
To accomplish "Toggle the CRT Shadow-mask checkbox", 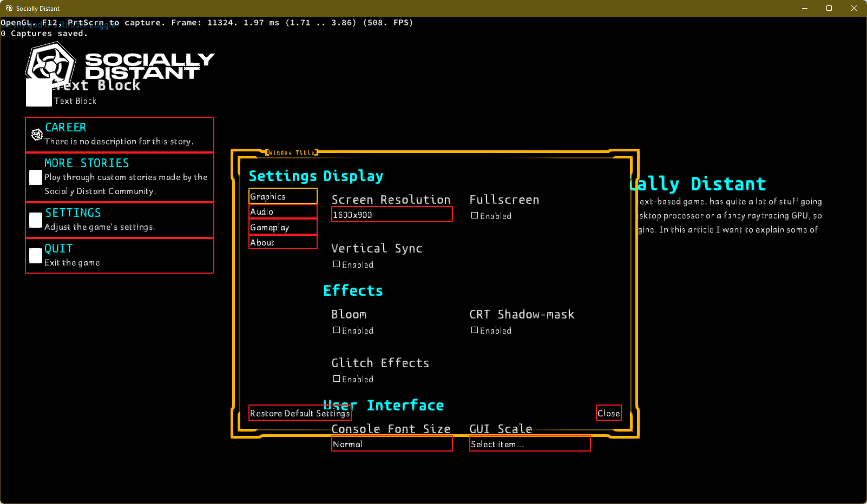I will 475,330.
